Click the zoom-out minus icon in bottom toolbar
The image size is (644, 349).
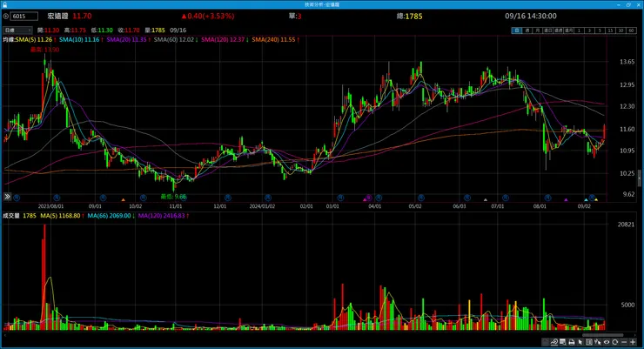point(624,342)
